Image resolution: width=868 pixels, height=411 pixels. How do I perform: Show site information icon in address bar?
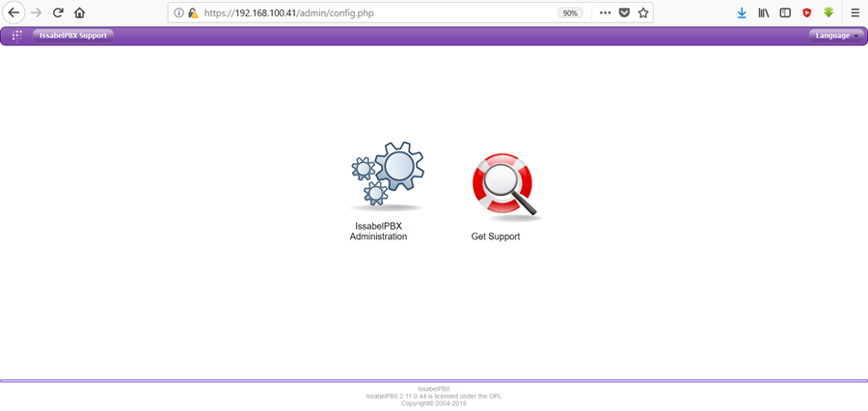tap(178, 13)
